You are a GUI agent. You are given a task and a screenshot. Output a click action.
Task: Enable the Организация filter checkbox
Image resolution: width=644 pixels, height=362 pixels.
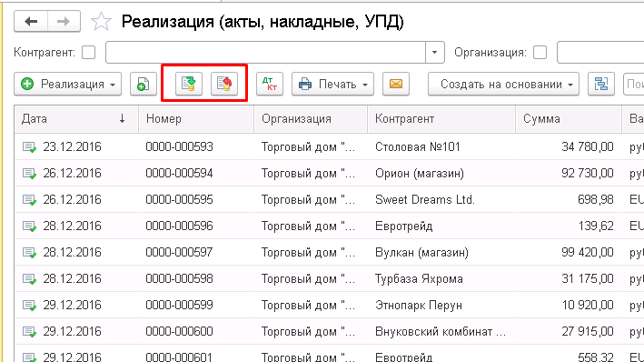[x=540, y=52]
